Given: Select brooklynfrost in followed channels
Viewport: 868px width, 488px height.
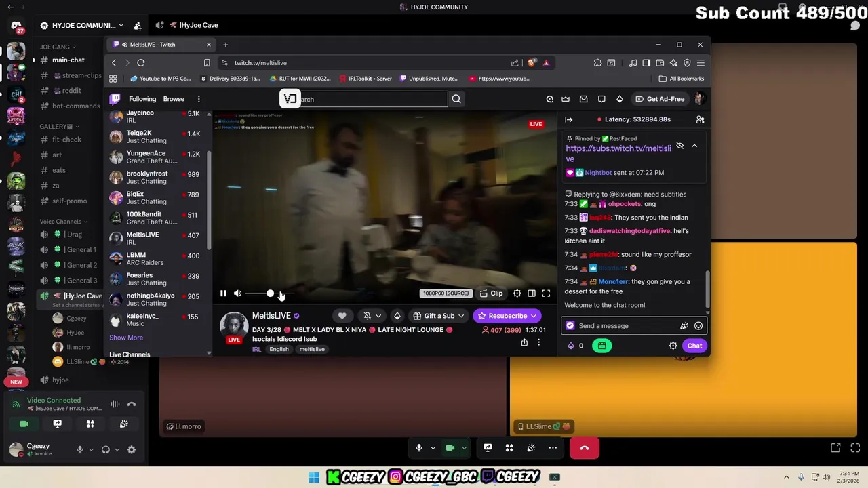Looking at the screenshot, I should click(159, 178).
